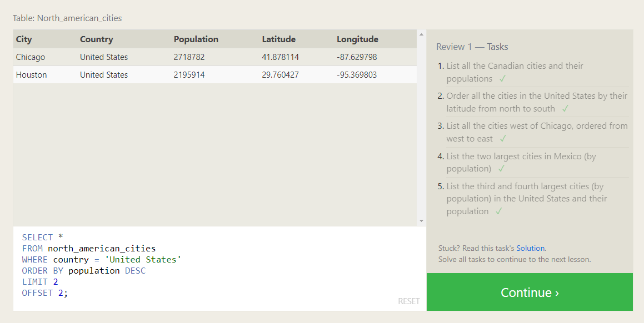Click the Latitude column header

click(278, 39)
